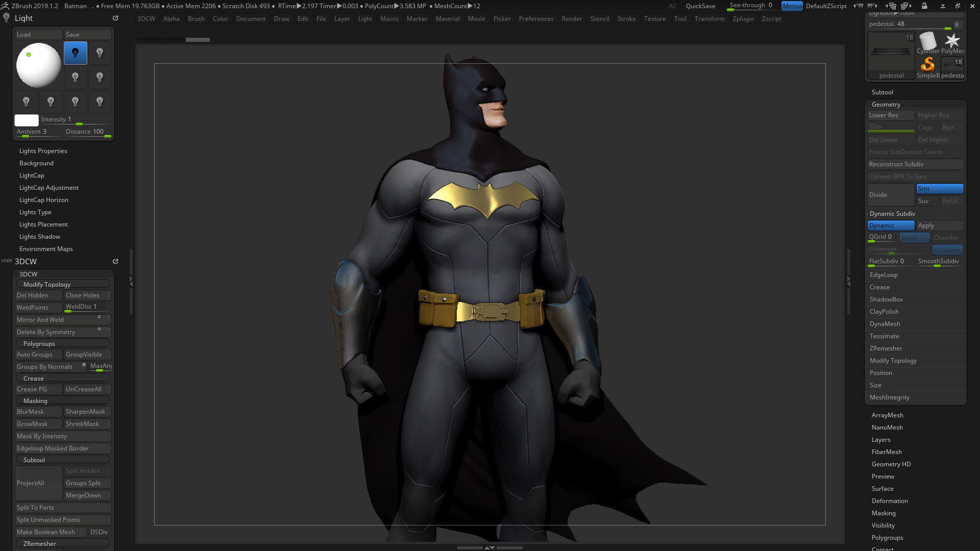Turn on the bottom-left light bulb
Screen dimensions: 980x551
point(27,102)
